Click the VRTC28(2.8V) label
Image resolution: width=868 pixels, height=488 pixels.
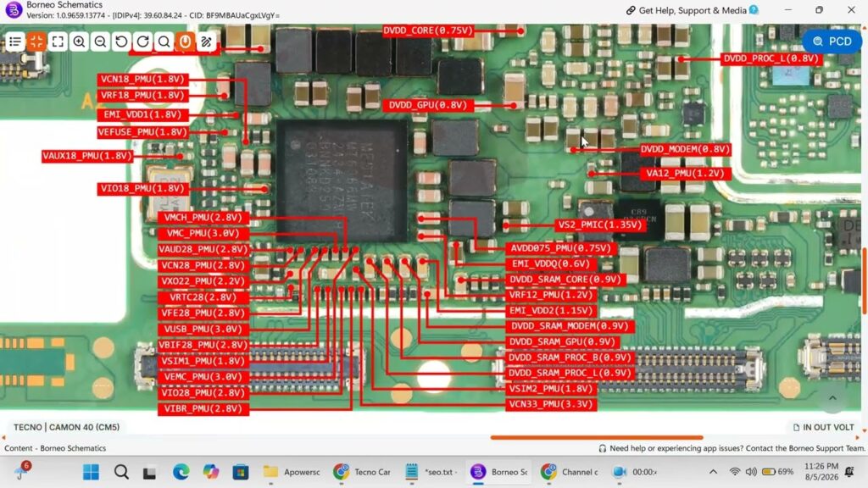pos(203,297)
